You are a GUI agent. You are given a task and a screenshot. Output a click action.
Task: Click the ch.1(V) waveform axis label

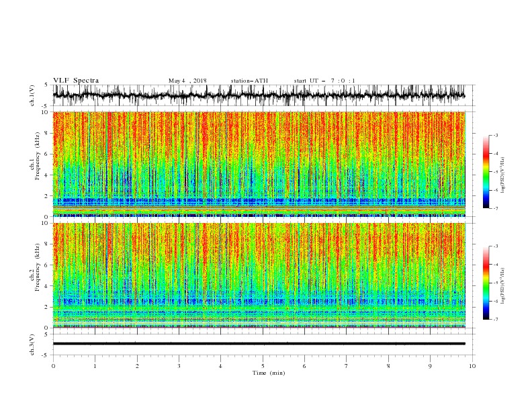tap(32, 95)
